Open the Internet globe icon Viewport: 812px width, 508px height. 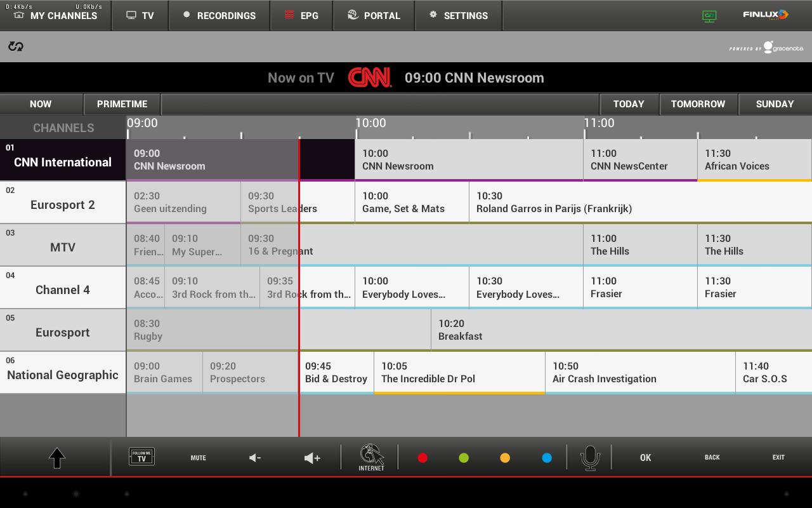pyautogui.click(x=371, y=457)
